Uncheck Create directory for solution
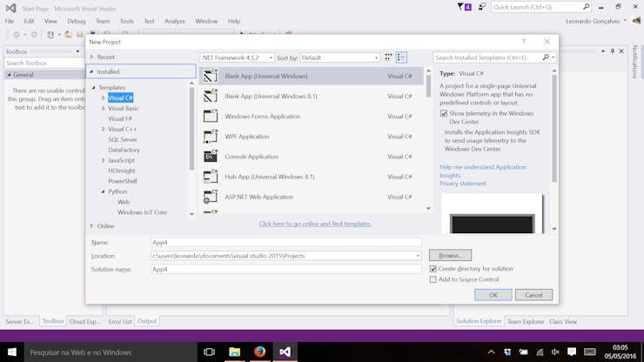This screenshot has height=362, width=644. point(433,269)
